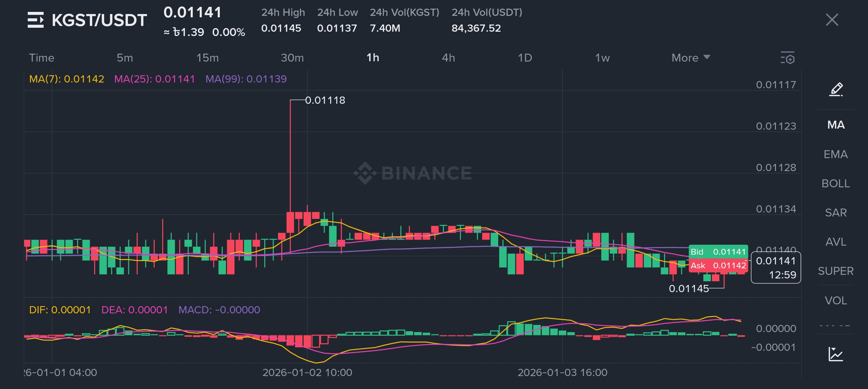Select the Time line chart view

point(41,58)
